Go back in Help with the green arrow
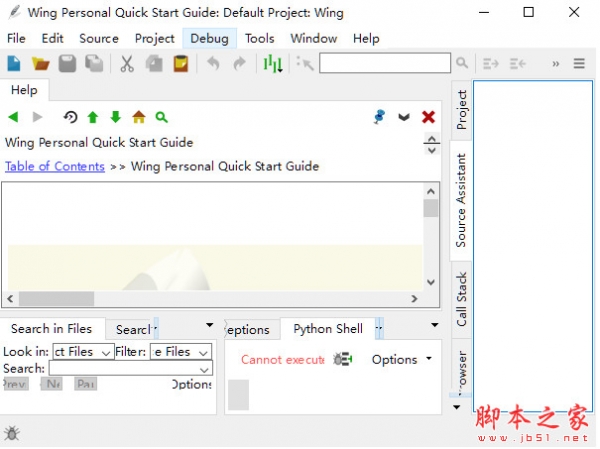 pyautogui.click(x=13, y=117)
